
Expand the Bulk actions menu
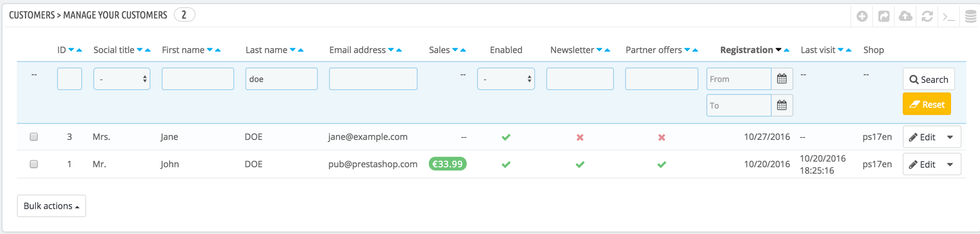tap(51, 206)
